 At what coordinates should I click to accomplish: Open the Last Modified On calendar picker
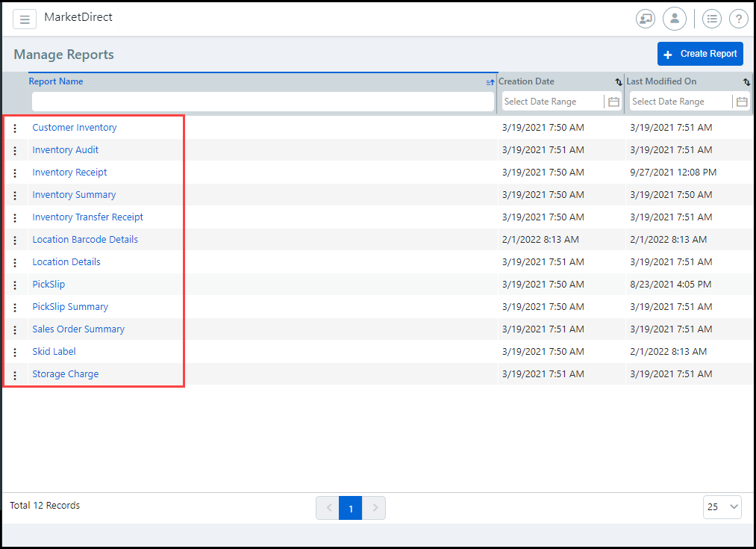click(x=742, y=102)
